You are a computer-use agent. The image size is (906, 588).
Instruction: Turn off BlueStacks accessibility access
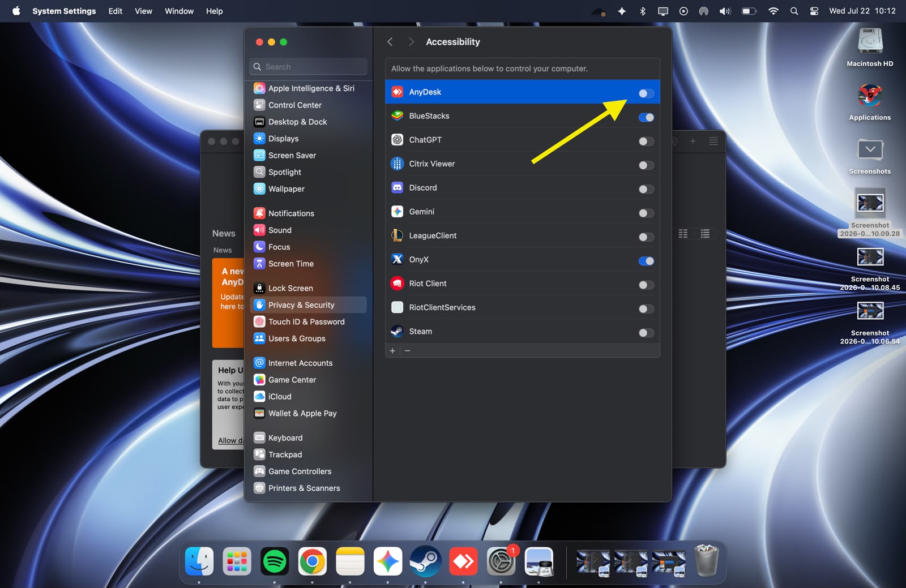point(646,117)
